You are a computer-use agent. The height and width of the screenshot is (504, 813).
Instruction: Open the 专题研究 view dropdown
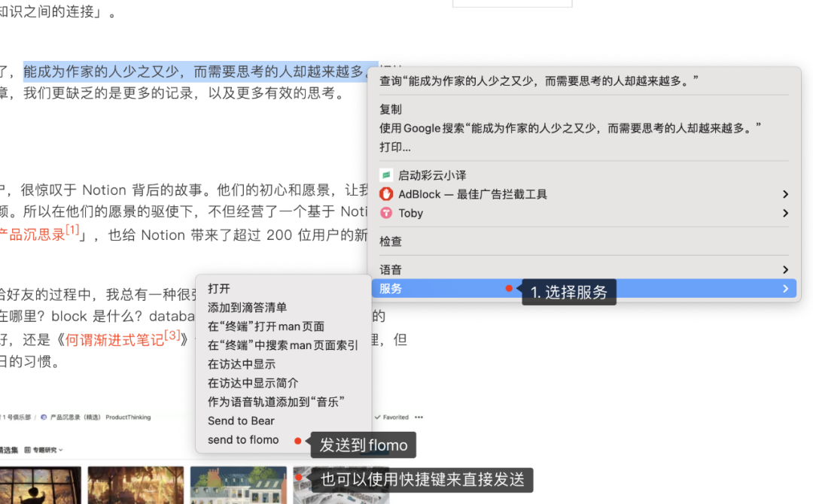(x=47, y=450)
